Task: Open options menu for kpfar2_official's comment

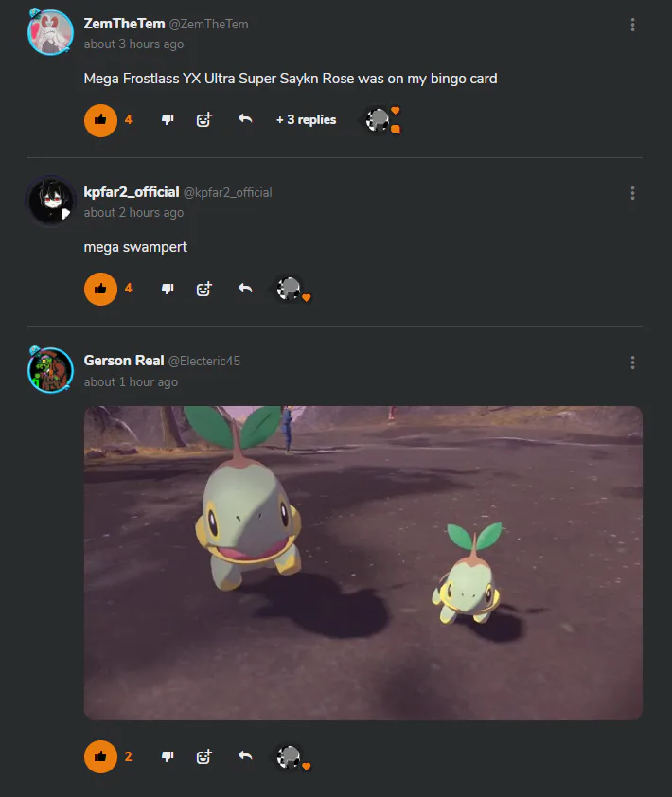Action: pyautogui.click(x=632, y=193)
